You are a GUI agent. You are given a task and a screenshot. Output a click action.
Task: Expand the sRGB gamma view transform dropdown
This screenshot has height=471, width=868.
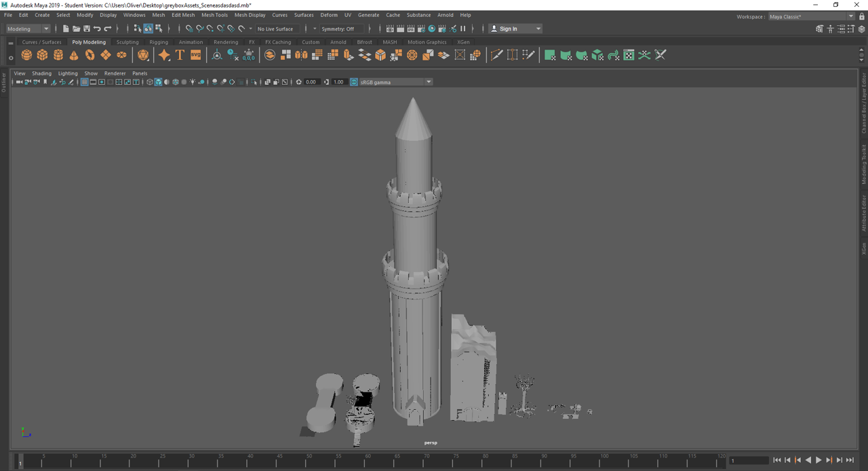pos(429,82)
